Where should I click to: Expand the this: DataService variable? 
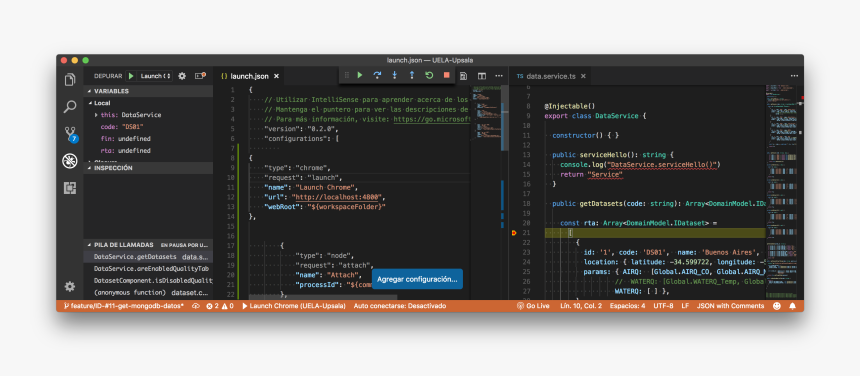(x=148, y=115)
